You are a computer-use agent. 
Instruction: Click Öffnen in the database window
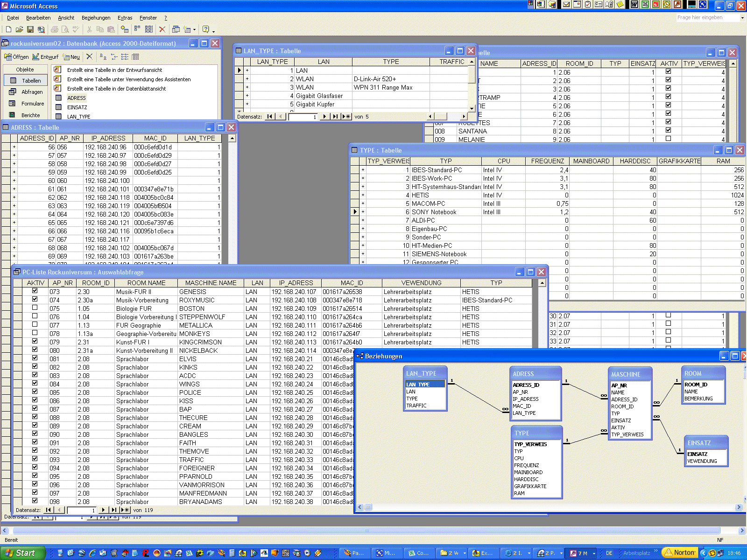pyautogui.click(x=17, y=57)
